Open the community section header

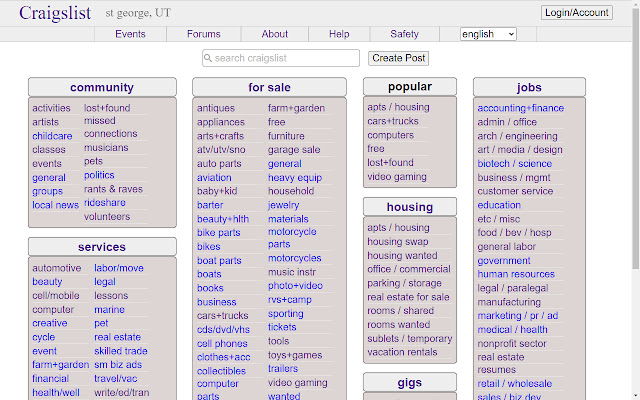102,87
